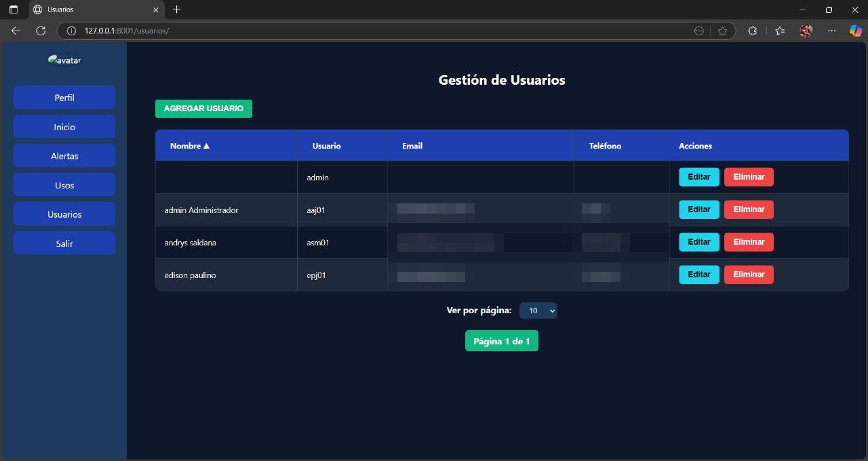The image size is (868, 461).
Task: Open new tab with plus icon
Action: click(177, 9)
